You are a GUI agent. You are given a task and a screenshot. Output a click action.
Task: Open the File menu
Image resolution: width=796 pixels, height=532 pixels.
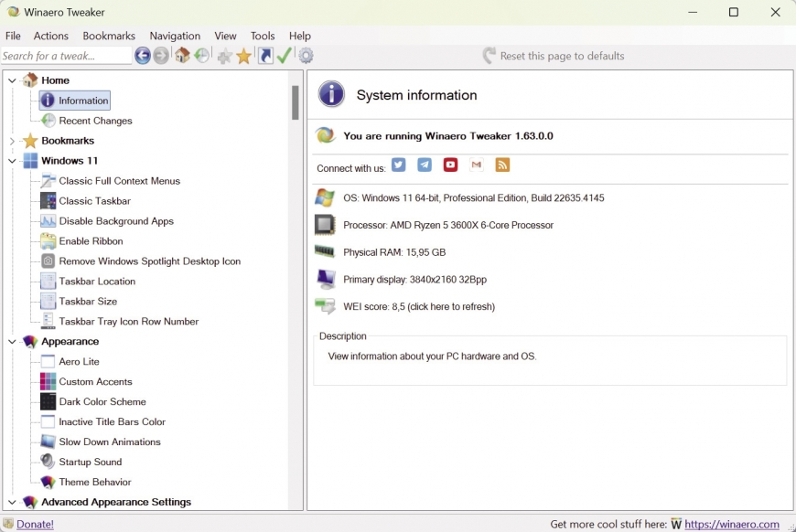13,36
